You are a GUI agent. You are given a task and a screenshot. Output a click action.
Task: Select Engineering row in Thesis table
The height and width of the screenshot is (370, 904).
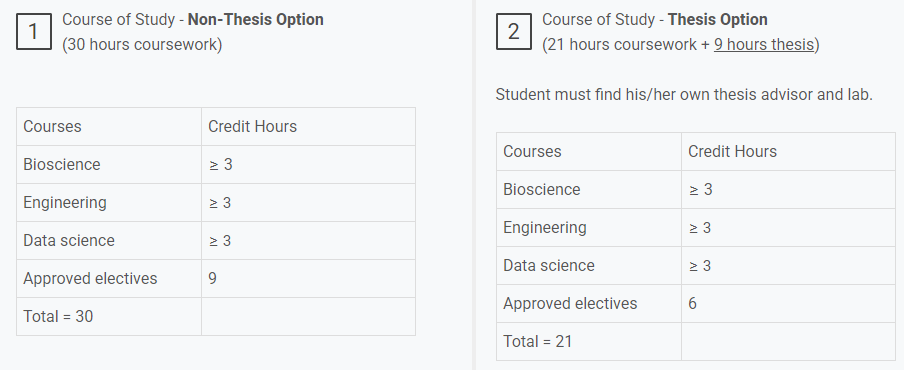coord(696,228)
